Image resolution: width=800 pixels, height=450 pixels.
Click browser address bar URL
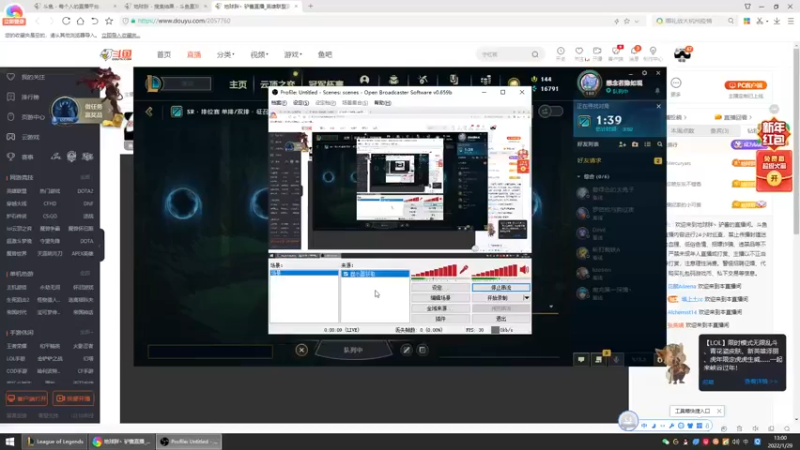[184, 21]
